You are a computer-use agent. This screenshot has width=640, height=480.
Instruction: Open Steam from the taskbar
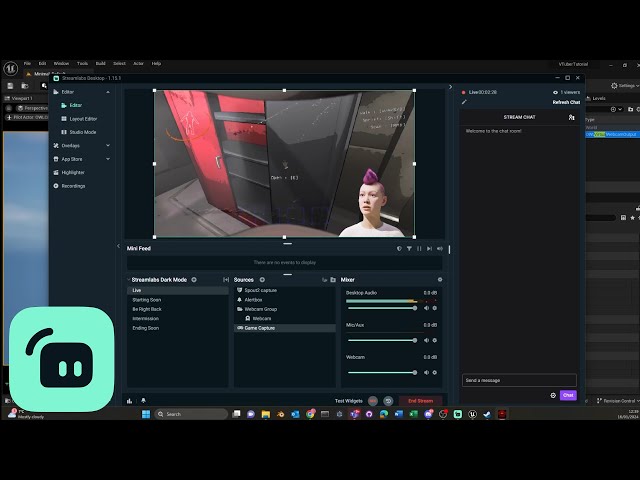(487, 414)
